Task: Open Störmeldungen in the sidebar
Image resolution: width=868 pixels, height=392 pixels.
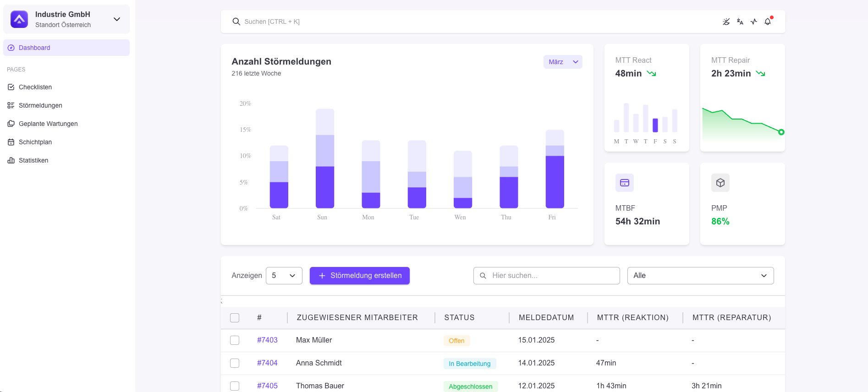Action: pyautogui.click(x=40, y=105)
